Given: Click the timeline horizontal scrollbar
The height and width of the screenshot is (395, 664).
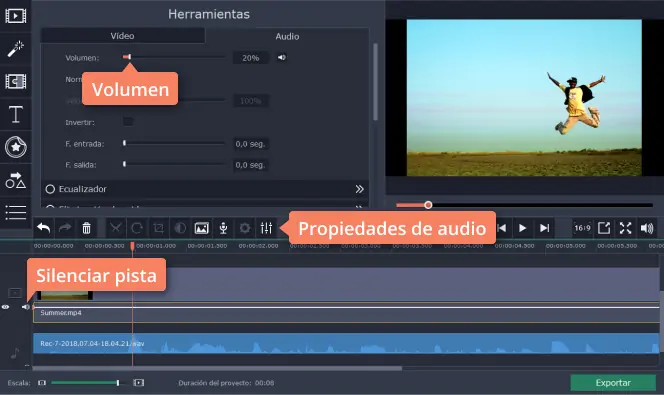Looking at the screenshot, I should tap(217, 368).
